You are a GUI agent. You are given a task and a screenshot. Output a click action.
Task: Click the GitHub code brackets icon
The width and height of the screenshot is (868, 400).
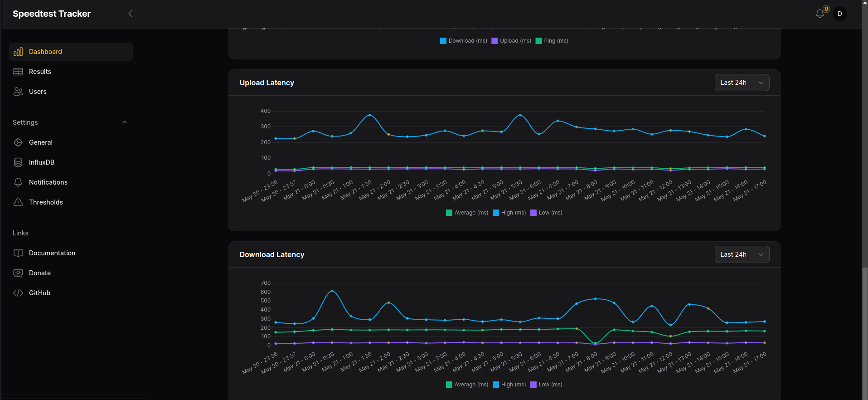point(18,293)
